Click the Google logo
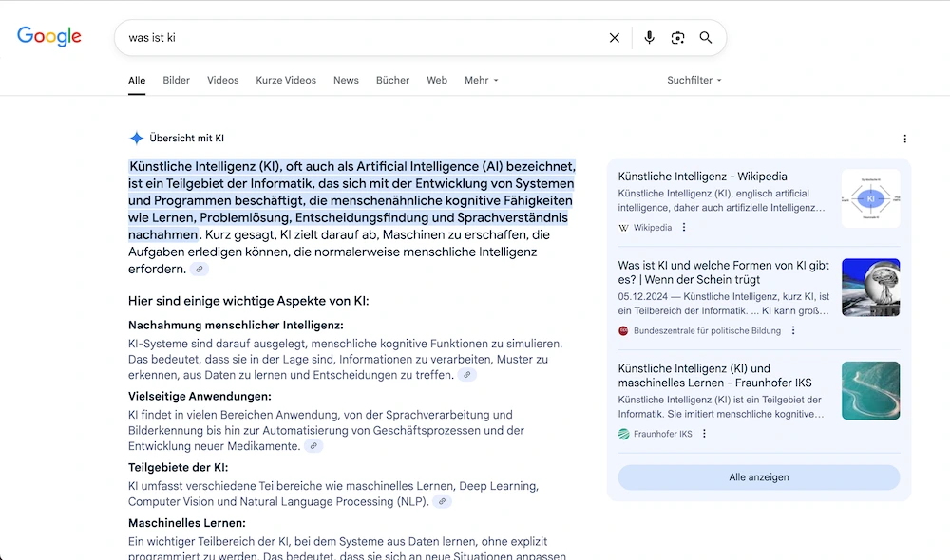The width and height of the screenshot is (950, 560). coord(49,37)
